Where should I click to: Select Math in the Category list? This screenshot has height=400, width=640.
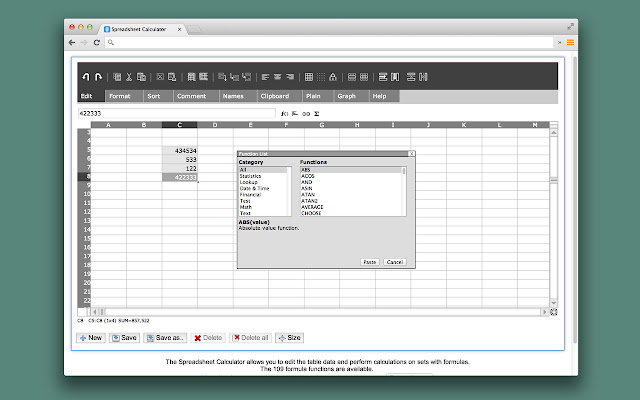coord(263,207)
